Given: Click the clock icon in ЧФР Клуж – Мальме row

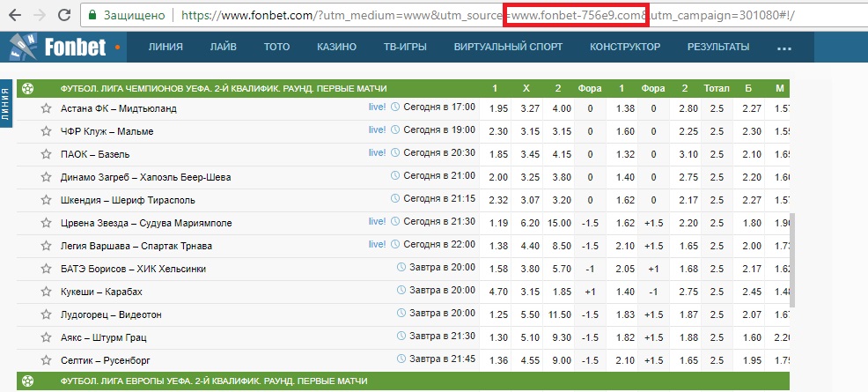Looking at the screenshot, I should coord(394,130).
